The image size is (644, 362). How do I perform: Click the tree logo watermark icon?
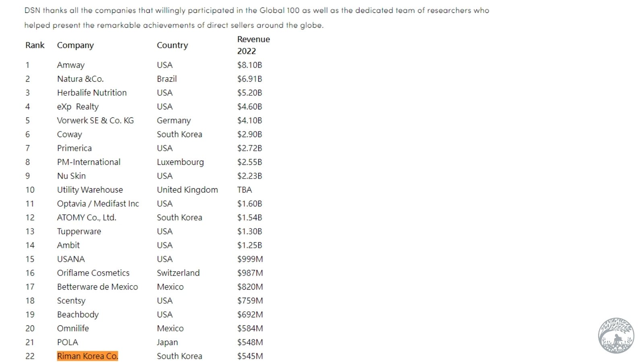(x=616, y=335)
